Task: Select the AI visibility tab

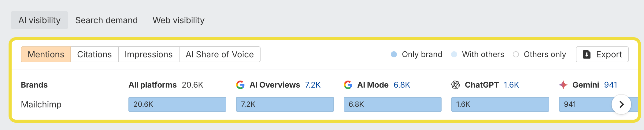Action: 39,20
